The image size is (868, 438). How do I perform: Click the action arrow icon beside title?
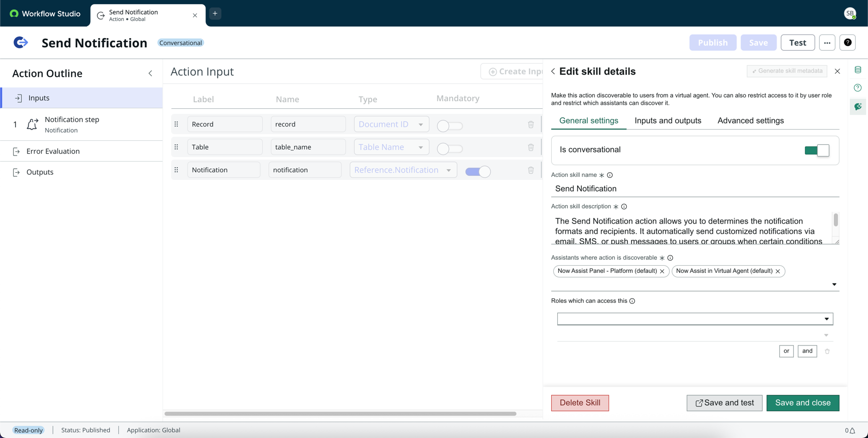point(21,43)
